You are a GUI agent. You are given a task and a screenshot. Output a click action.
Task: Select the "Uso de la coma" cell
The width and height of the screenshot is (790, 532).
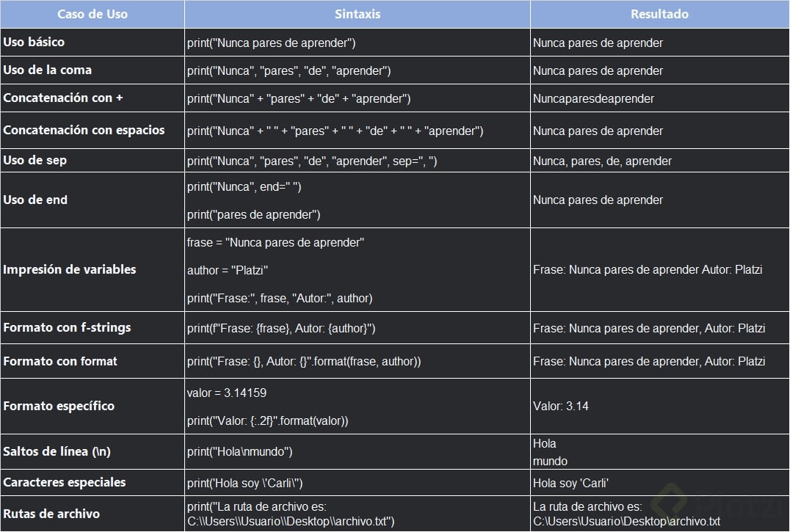pyautogui.click(x=48, y=70)
